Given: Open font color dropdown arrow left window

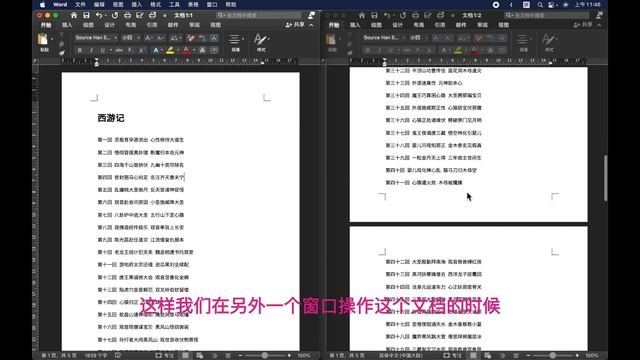Looking at the screenshot, I should tap(193, 50).
